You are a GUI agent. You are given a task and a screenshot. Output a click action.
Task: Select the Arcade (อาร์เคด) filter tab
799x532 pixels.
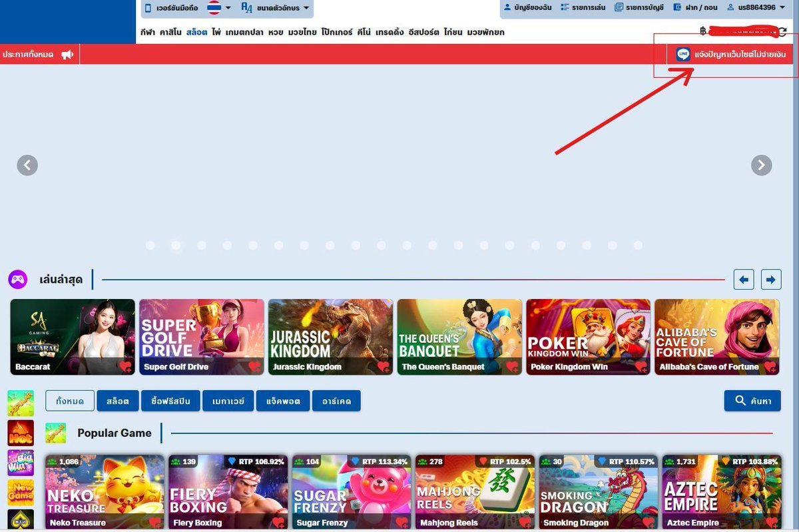tap(336, 401)
